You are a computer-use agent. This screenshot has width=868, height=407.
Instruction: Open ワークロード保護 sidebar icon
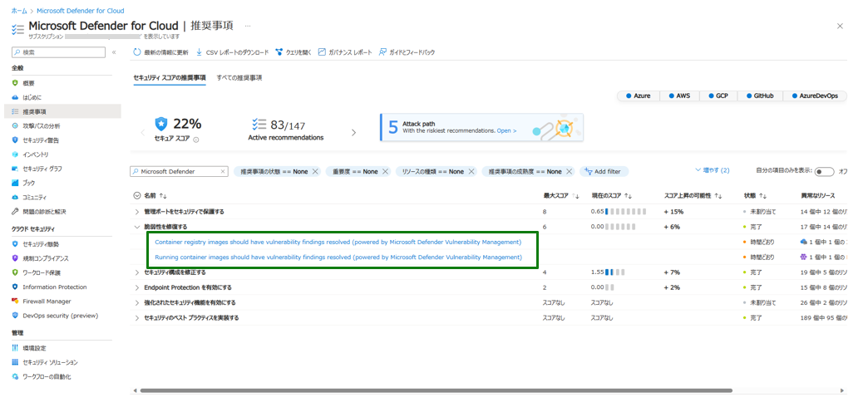(x=16, y=272)
